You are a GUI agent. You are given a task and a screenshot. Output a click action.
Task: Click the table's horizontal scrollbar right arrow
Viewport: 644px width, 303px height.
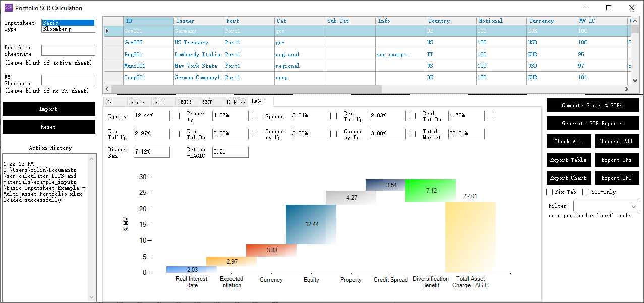click(626, 89)
